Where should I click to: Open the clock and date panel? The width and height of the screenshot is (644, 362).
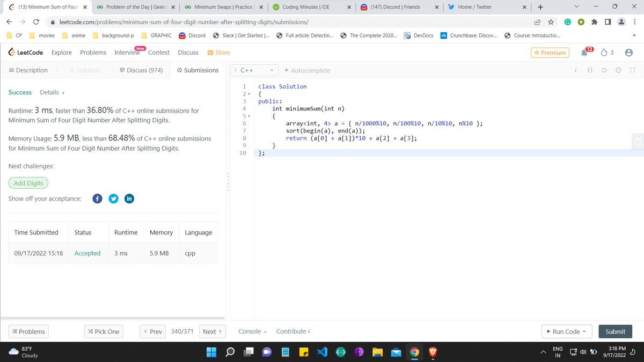coord(614,352)
